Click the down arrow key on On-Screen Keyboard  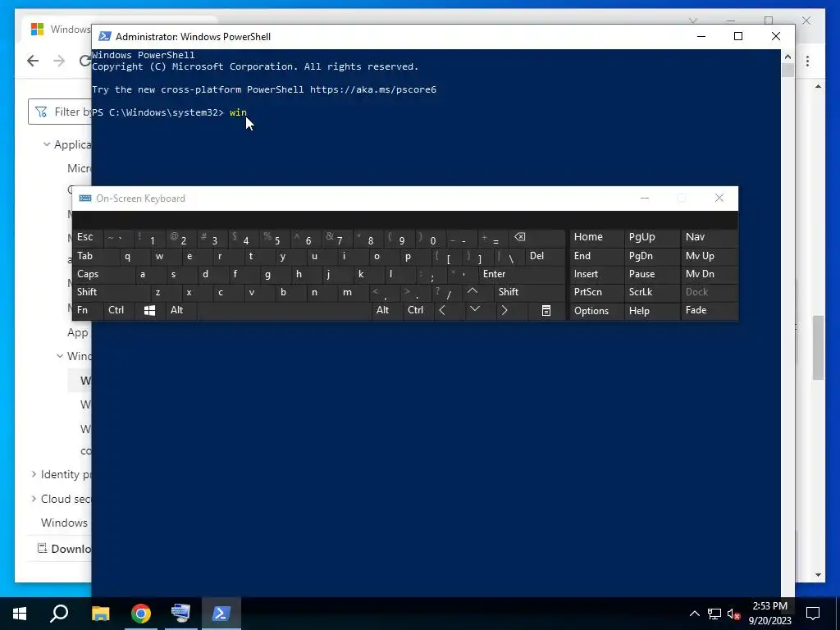click(475, 309)
